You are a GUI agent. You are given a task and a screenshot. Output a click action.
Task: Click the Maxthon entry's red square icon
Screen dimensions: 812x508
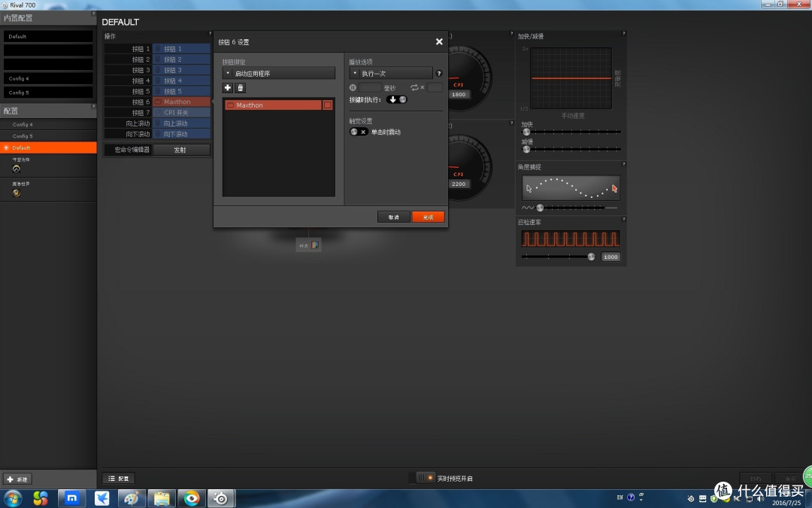pos(327,105)
